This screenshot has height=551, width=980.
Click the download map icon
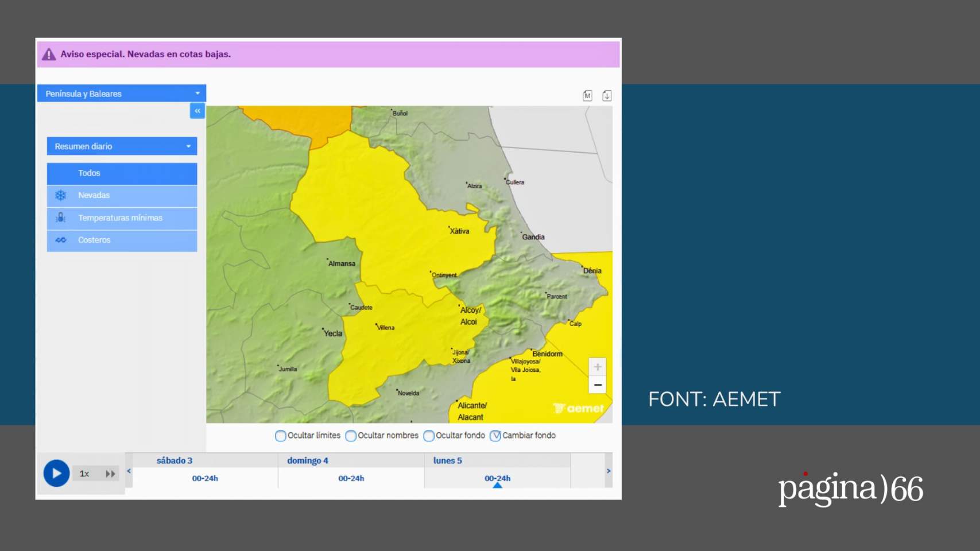click(x=607, y=96)
